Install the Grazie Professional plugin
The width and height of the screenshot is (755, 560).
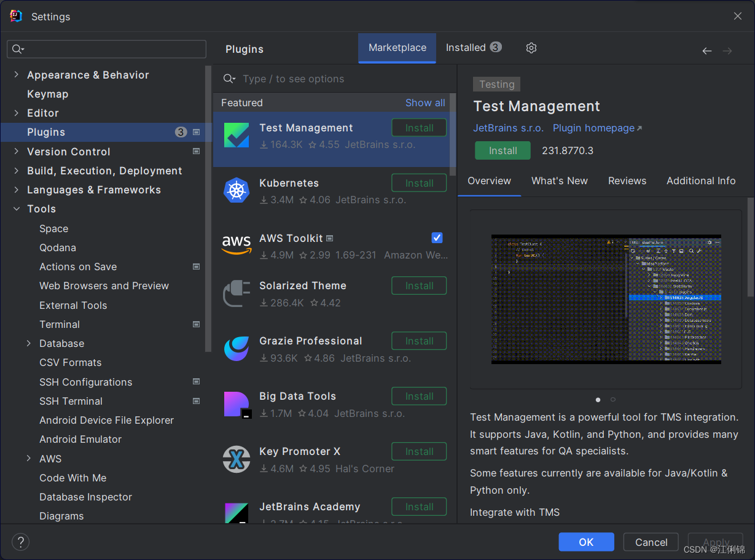[419, 341]
